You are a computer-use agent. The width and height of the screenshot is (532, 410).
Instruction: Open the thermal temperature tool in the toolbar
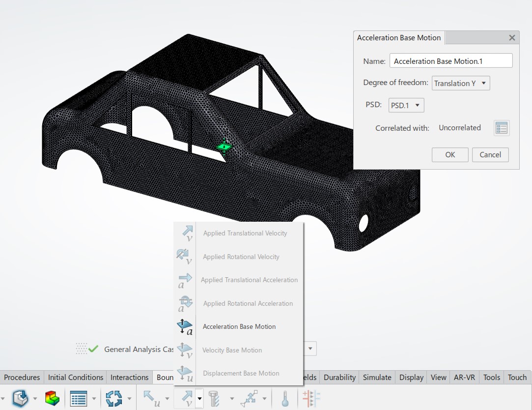(x=284, y=398)
